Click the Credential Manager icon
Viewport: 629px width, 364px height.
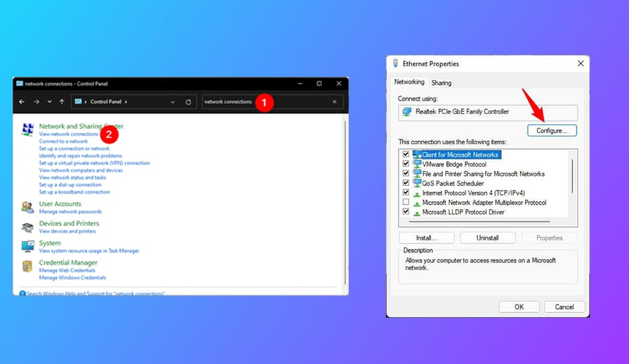point(27,266)
